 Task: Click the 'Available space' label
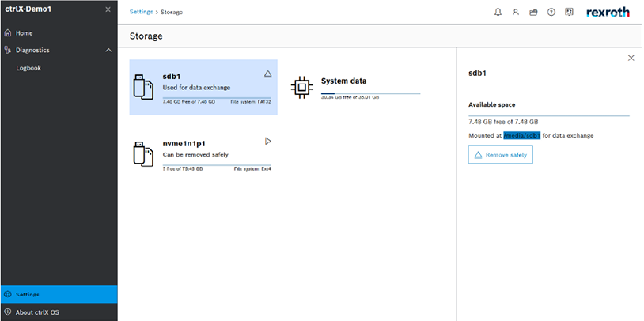pos(491,104)
